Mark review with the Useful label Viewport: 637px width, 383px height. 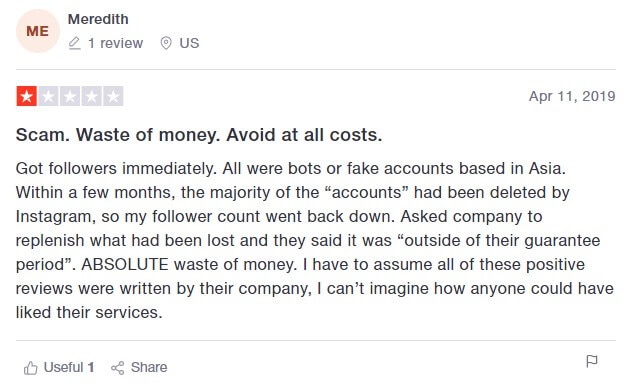coord(63,367)
